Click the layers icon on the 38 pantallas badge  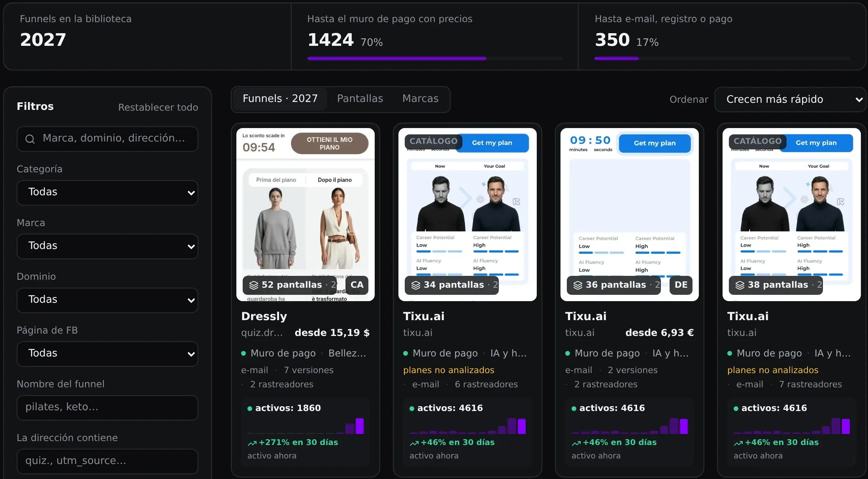(x=740, y=285)
